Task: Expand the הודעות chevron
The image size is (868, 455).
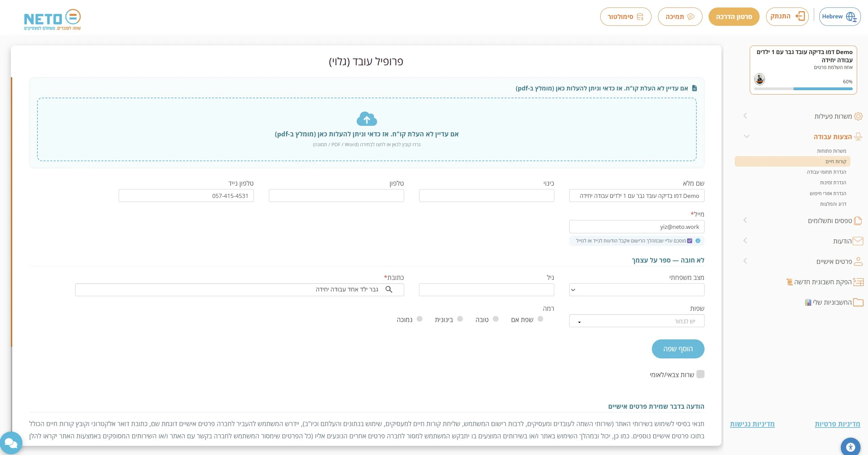Action: coord(745,241)
